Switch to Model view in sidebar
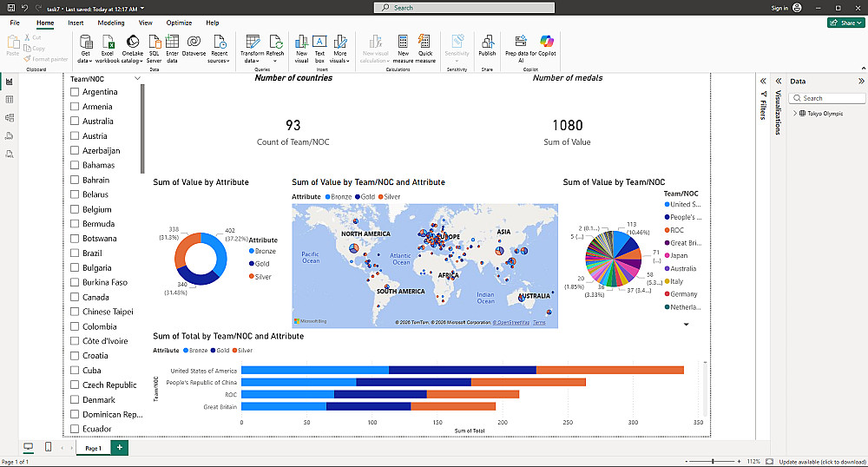Viewport: 868px width, 467px height. coord(9,118)
